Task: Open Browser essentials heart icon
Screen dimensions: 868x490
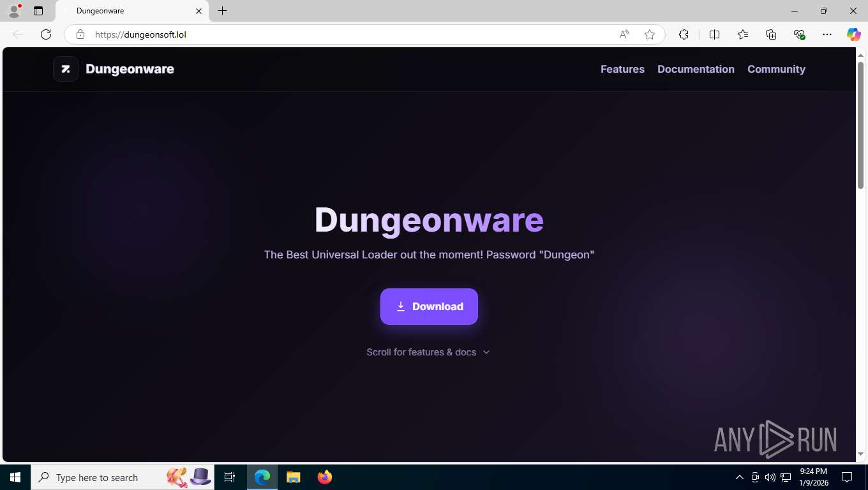Action: pos(799,34)
